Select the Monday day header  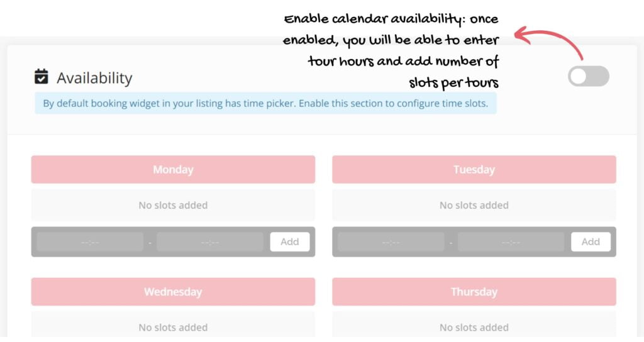point(173,169)
